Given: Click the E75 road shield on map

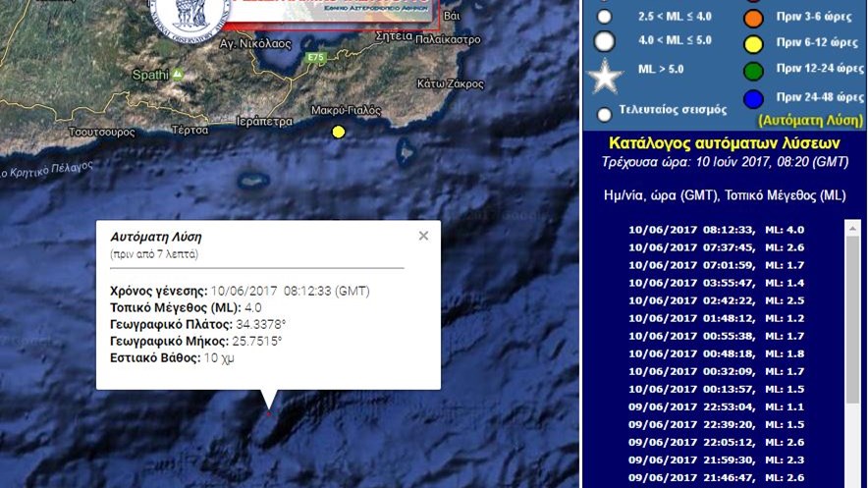Looking at the screenshot, I should (x=315, y=57).
